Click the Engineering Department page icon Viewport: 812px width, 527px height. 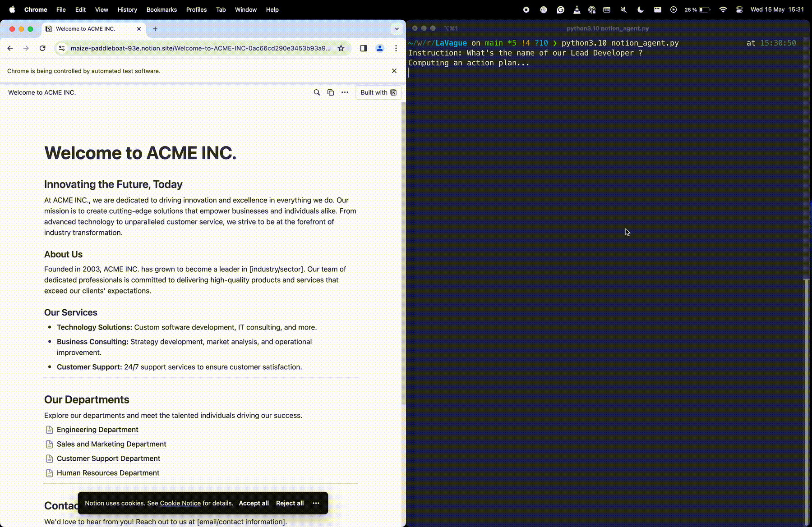point(50,430)
